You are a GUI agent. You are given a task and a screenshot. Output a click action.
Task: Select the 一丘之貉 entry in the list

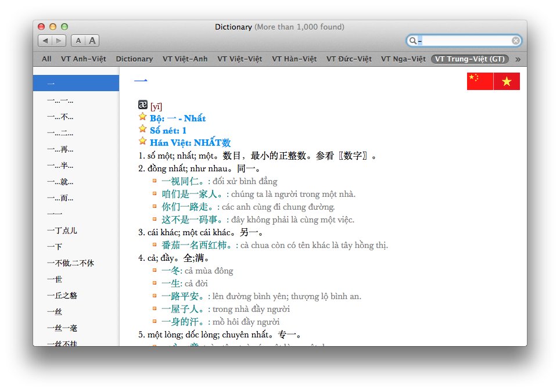click(76, 296)
